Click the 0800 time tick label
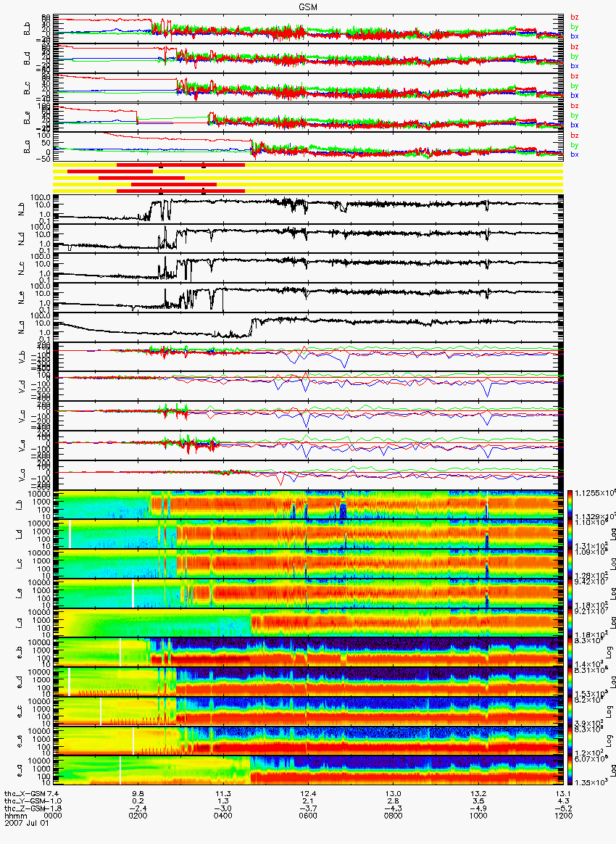The image size is (616, 844). [x=393, y=816]
